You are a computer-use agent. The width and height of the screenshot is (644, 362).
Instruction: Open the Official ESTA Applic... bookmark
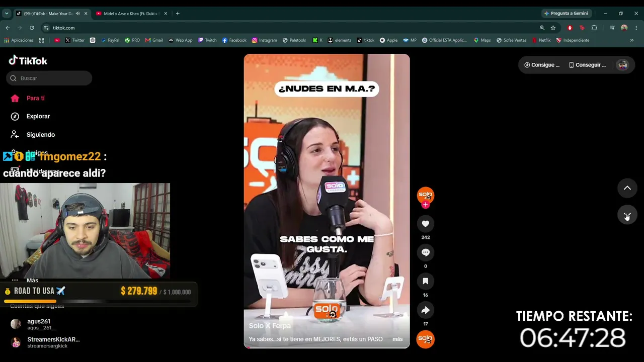pyautogui.click(x=444, y=40)
